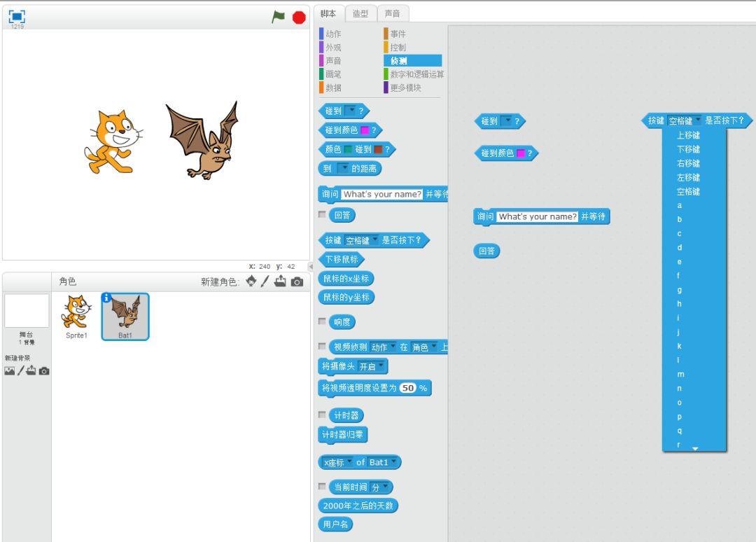Paint new backdrop brush icon
756x542 pixels.
pos(20,371)
